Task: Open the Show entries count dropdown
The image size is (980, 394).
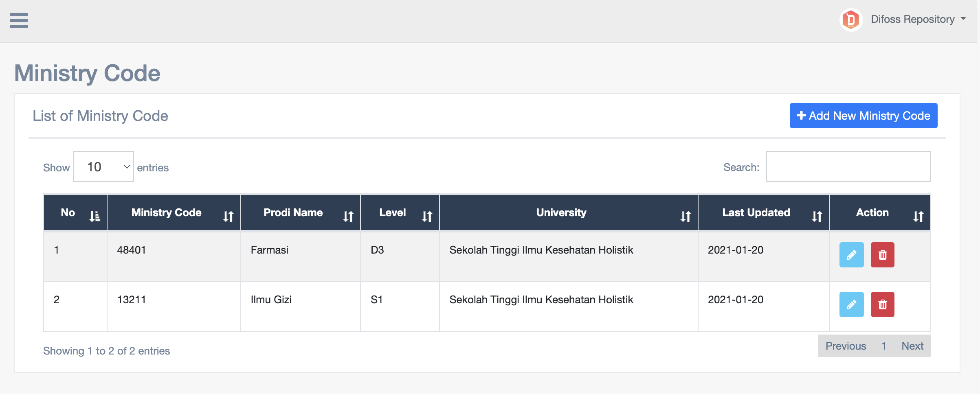Action: (x=103, y=167)
